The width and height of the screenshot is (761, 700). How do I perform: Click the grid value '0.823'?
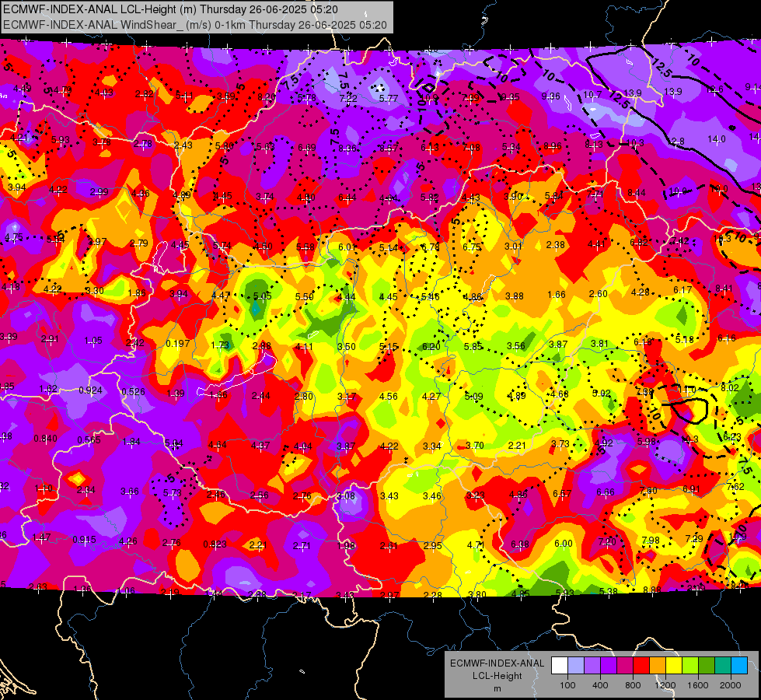pyautogui.click(x=215, y=544)
